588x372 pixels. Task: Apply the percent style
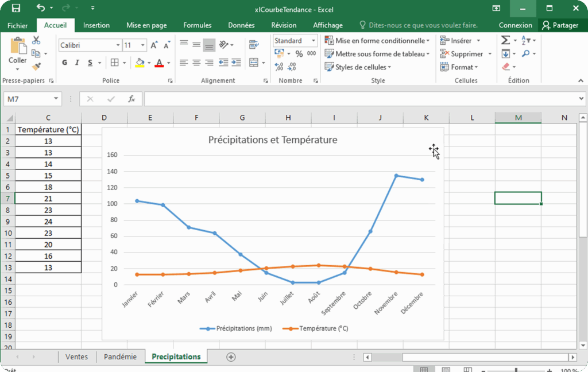299,53
